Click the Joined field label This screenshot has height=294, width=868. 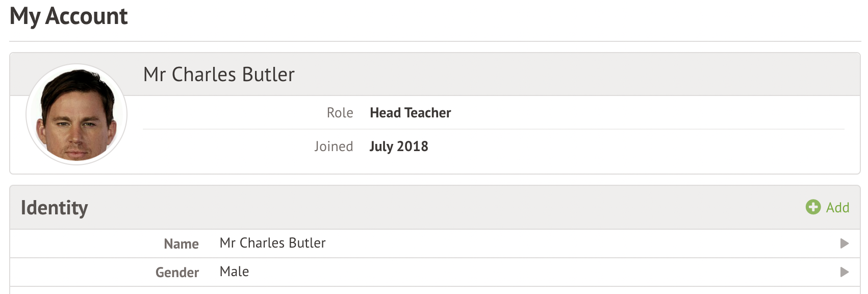(334, 146)
